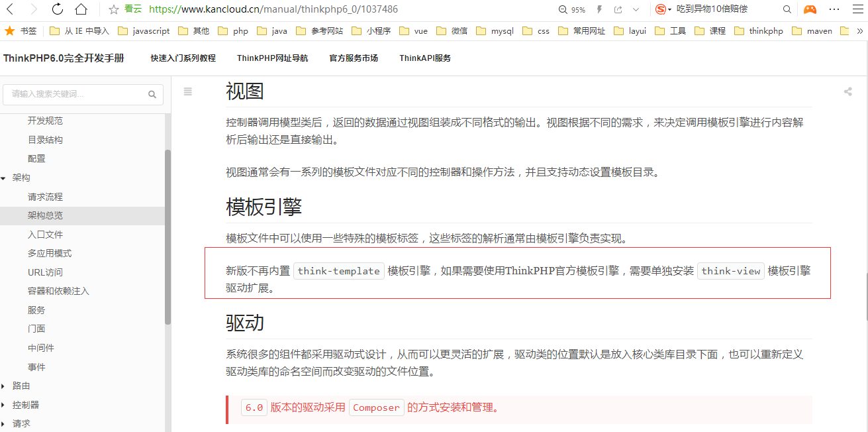
Task: Expand the 路由 section in the sidebar
Action: pos(5,385)
